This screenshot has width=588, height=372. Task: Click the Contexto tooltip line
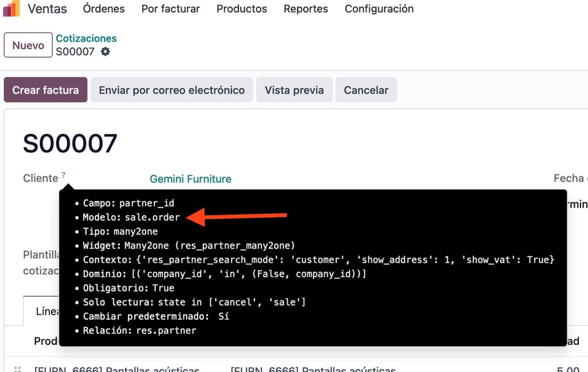click(318, 260)
